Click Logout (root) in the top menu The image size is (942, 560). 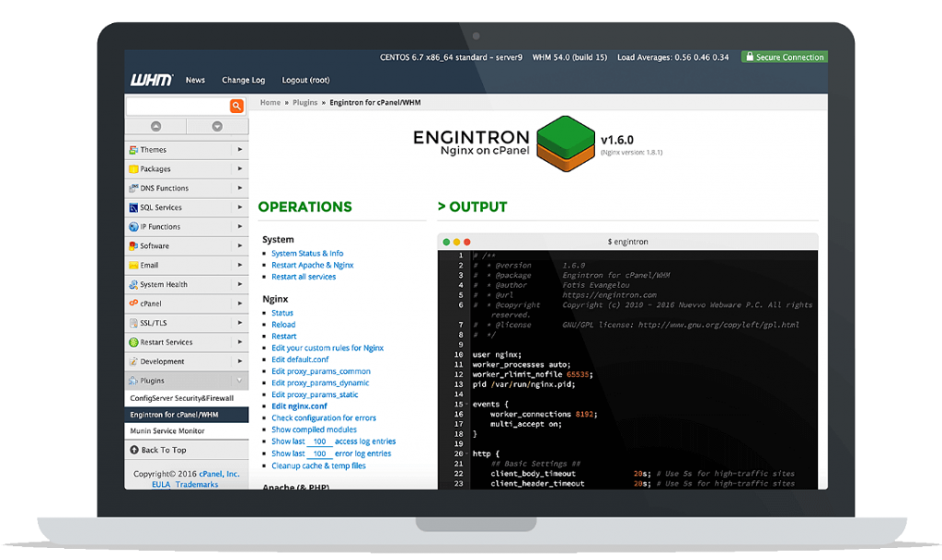tap(304, 80)
